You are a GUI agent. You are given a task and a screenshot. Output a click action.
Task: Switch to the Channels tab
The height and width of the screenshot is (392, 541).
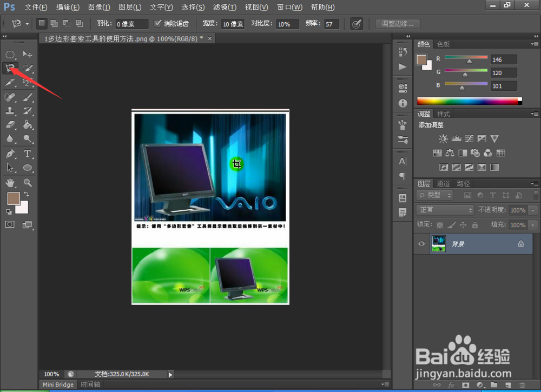(x=443, y=183)
